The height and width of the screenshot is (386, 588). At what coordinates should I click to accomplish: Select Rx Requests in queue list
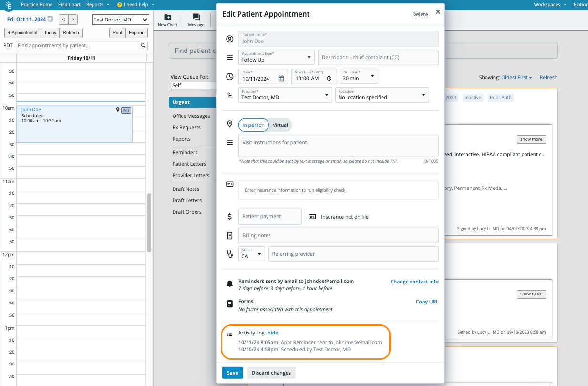pyautogui.click(x=186, y=127)
